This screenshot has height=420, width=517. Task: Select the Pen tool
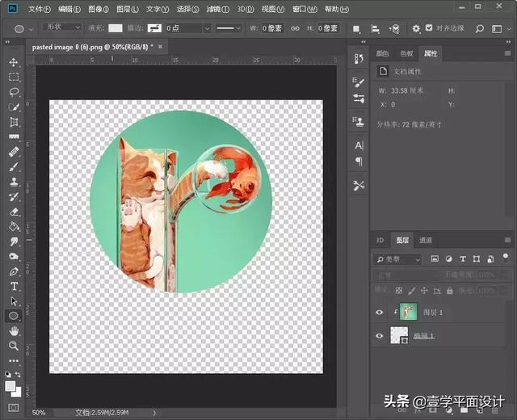pos(14,271)
